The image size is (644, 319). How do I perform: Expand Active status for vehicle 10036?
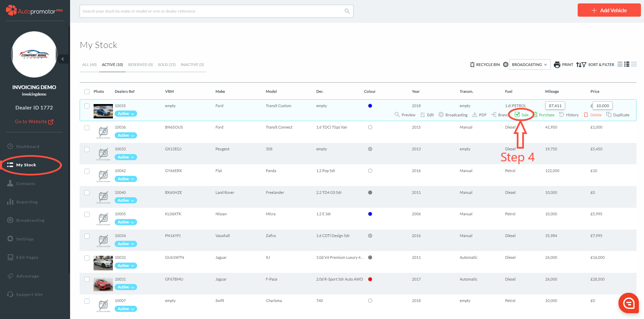point(126,135)
